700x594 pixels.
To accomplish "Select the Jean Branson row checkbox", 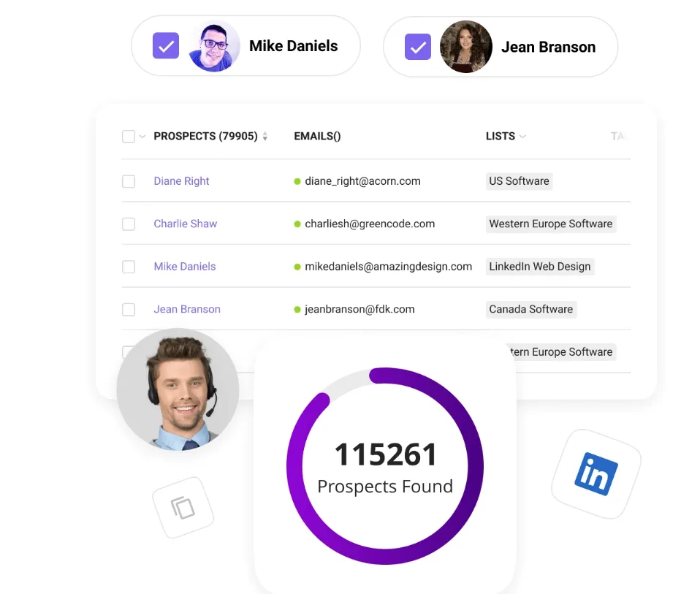I will pyautogui.click(x=129, y=309).
